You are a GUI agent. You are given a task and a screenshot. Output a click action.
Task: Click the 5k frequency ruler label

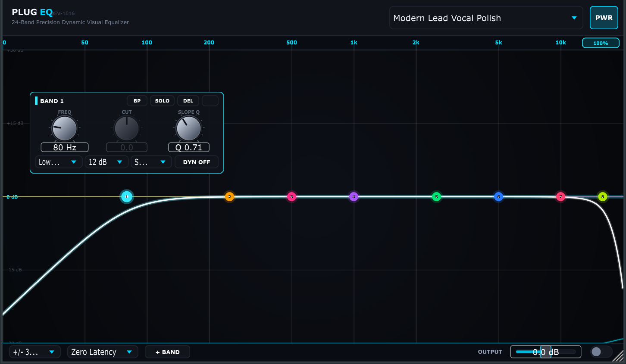pyautogui.click(x=498, y=42)
